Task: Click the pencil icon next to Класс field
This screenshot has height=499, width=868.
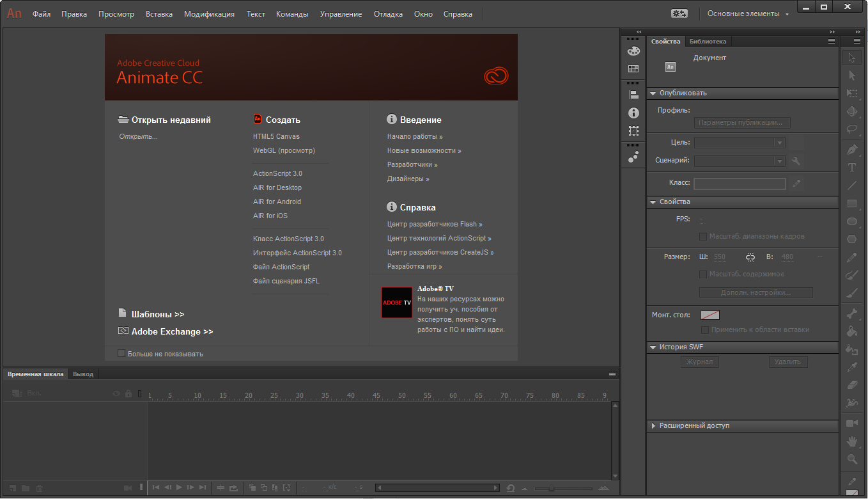Action: pyautogui.click(x=796, y=183)
